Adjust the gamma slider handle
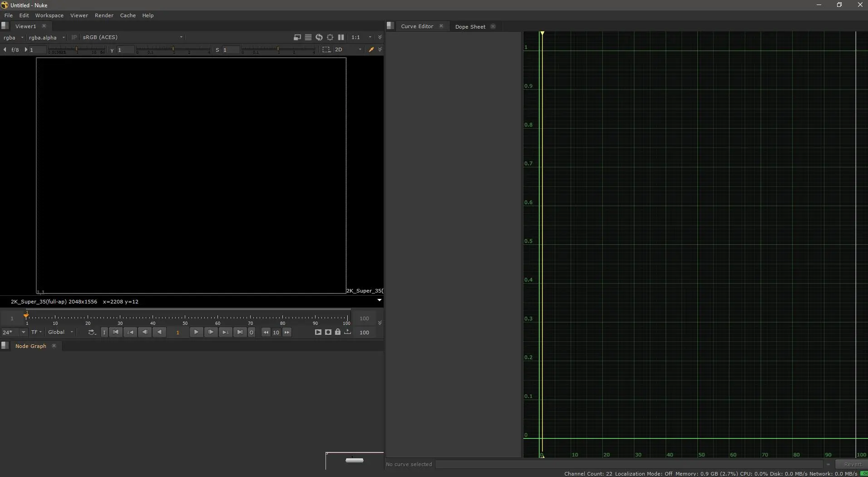 [x=173, y=49]
